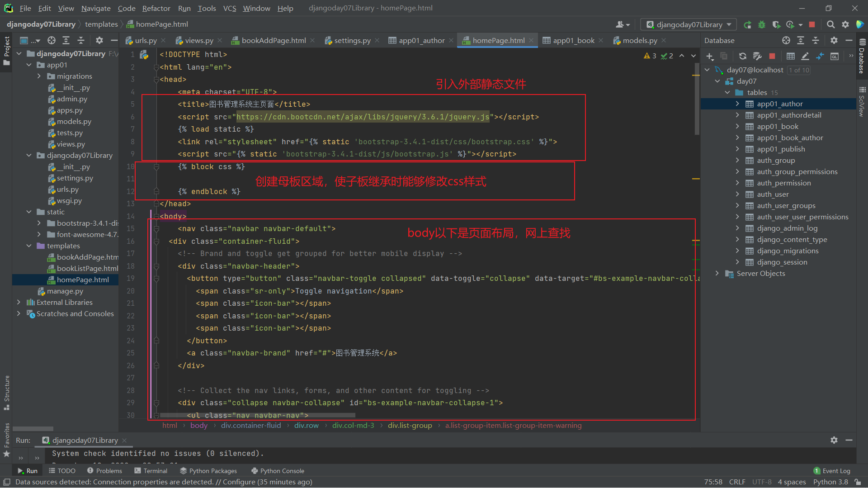The width and height of the screenshot is (868, 488).
Task: Switch to the bookAddPage.html tab
Action: click(274, 41)
